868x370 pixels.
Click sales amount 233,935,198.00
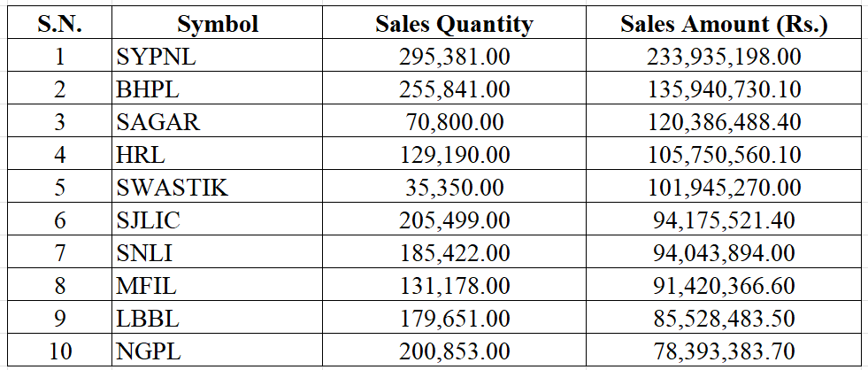tap(723, 58)
